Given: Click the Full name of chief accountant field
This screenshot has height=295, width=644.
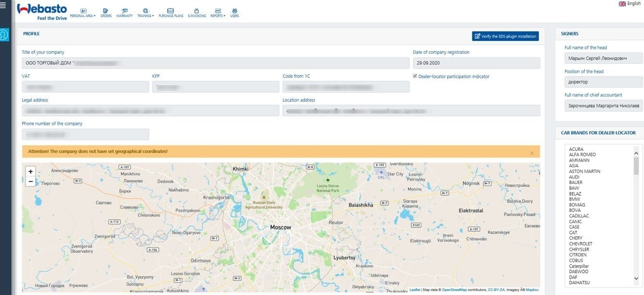Looking at the screenshot, I should pyautogui.click(x=604, y=106).
